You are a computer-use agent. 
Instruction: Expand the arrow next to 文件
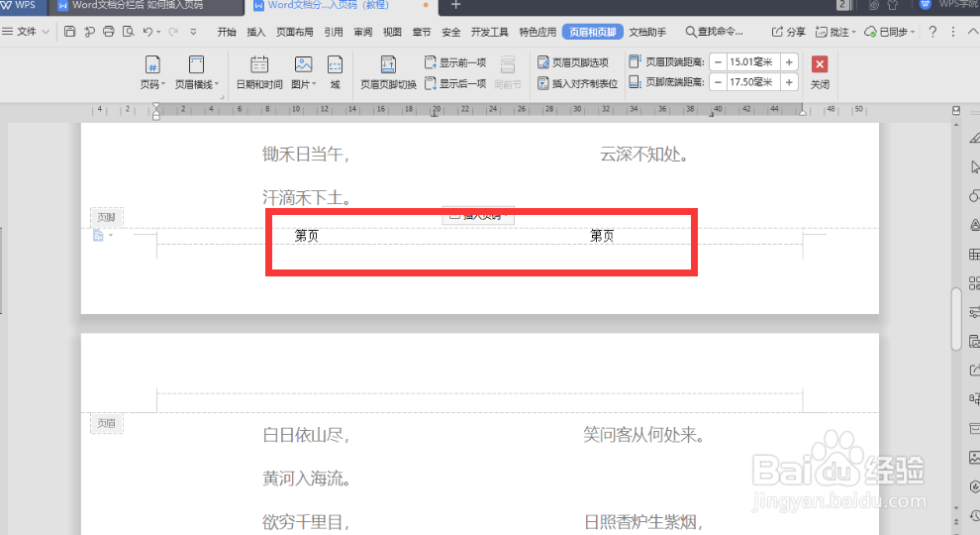[x=46, y=32]
